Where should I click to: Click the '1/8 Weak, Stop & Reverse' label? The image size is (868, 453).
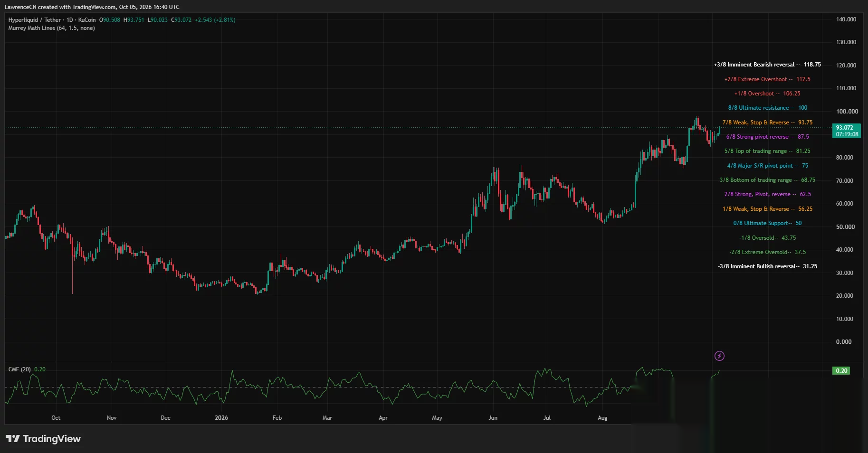click(x=767, y=209)
